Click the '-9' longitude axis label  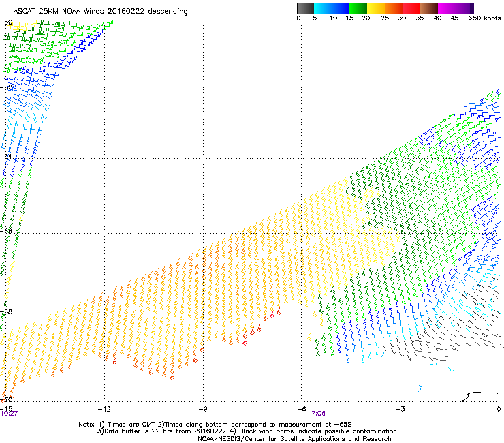point(202,409)
